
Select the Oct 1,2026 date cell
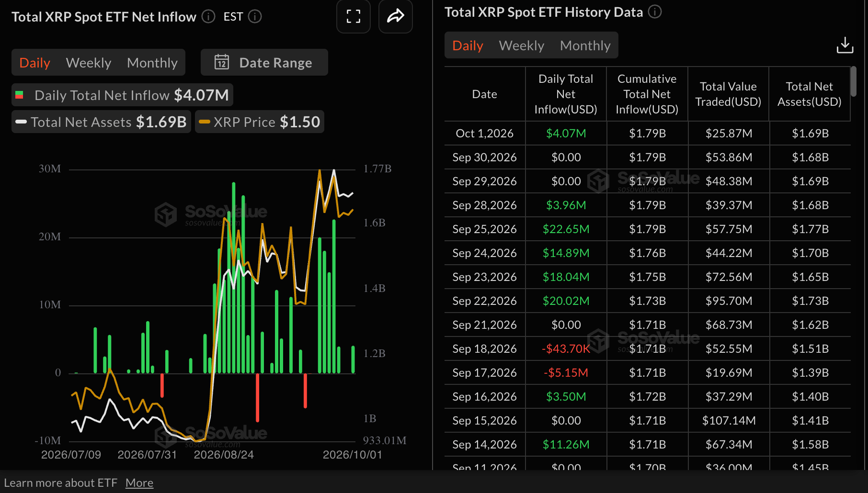click(x=484, y=133)
